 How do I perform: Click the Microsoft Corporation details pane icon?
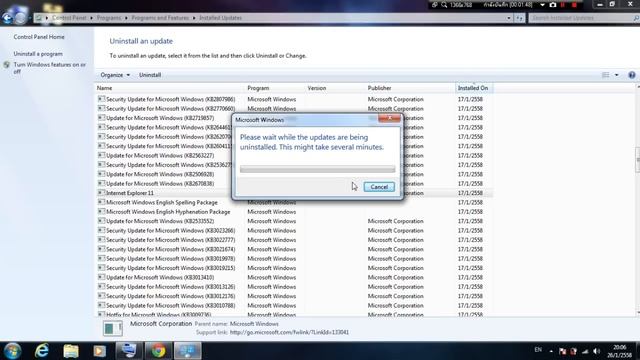pos(113,328)
